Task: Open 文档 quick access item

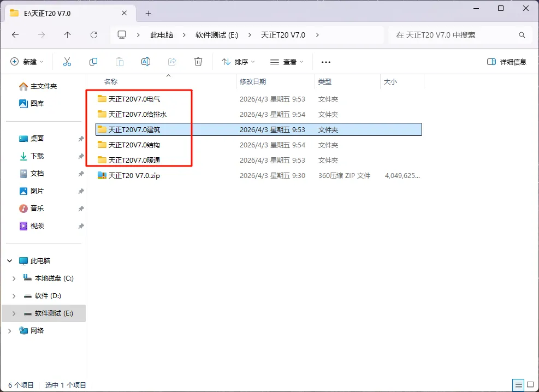Action: [31, 174]
